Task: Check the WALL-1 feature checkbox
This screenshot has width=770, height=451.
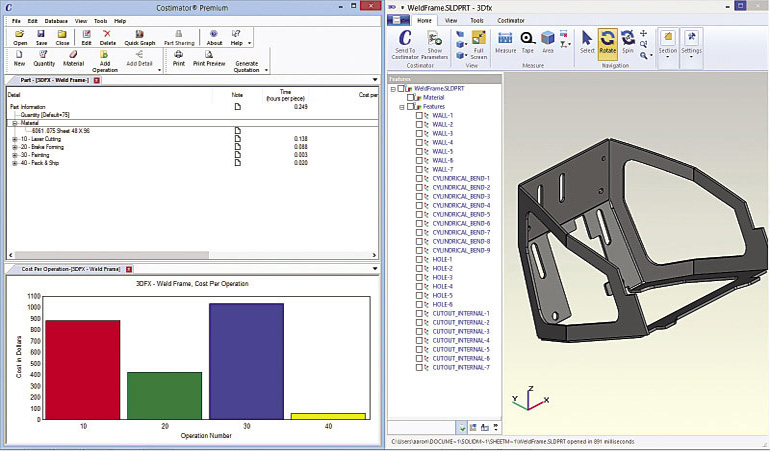Action: click(419, 115)
